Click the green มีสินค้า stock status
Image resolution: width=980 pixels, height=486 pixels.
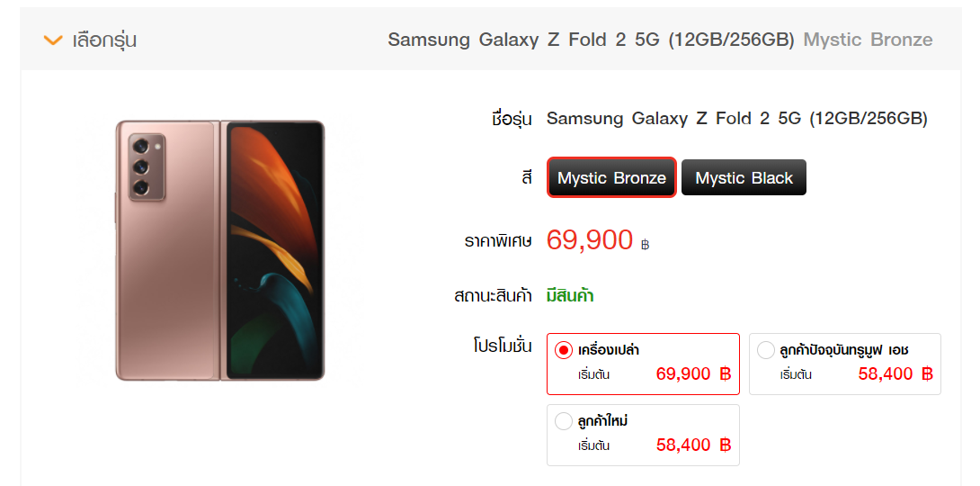(x=570, y=295)
